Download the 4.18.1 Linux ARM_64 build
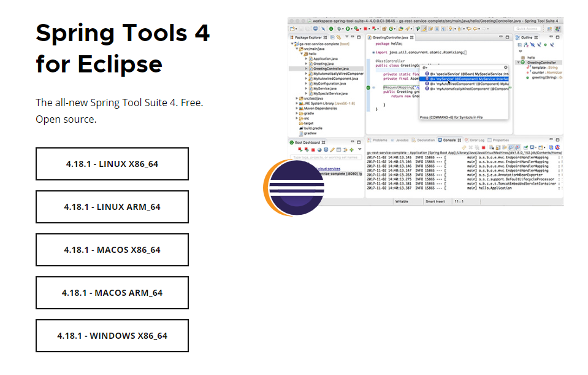 [112, 207]
